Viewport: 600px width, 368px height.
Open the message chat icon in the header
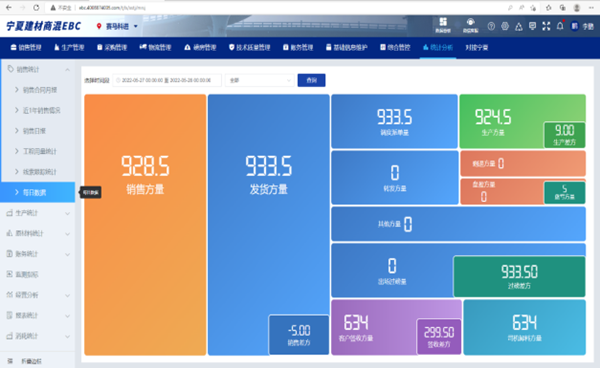(532, 26)
